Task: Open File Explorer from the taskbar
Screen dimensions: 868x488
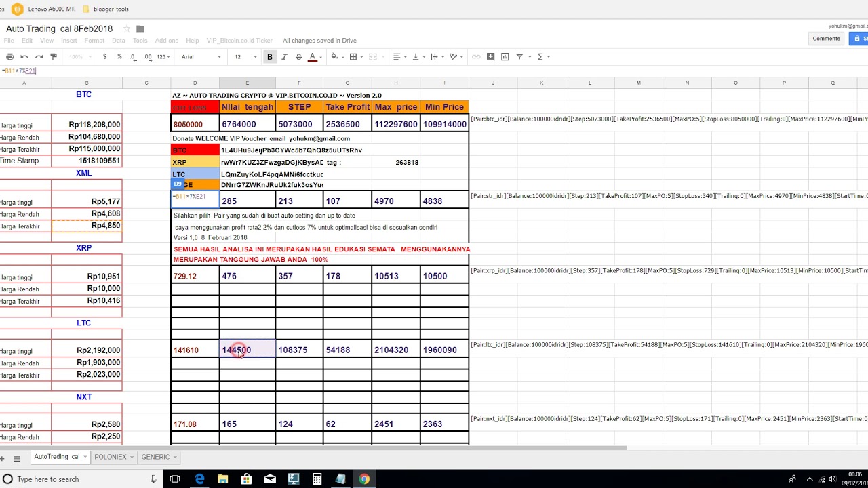Action: click(223, 479)
